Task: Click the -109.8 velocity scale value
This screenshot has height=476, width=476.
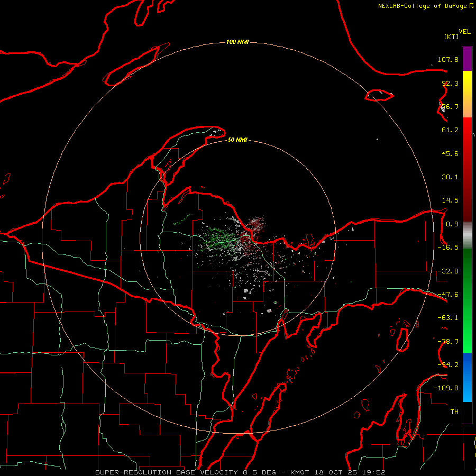Action: pos(446,388)
